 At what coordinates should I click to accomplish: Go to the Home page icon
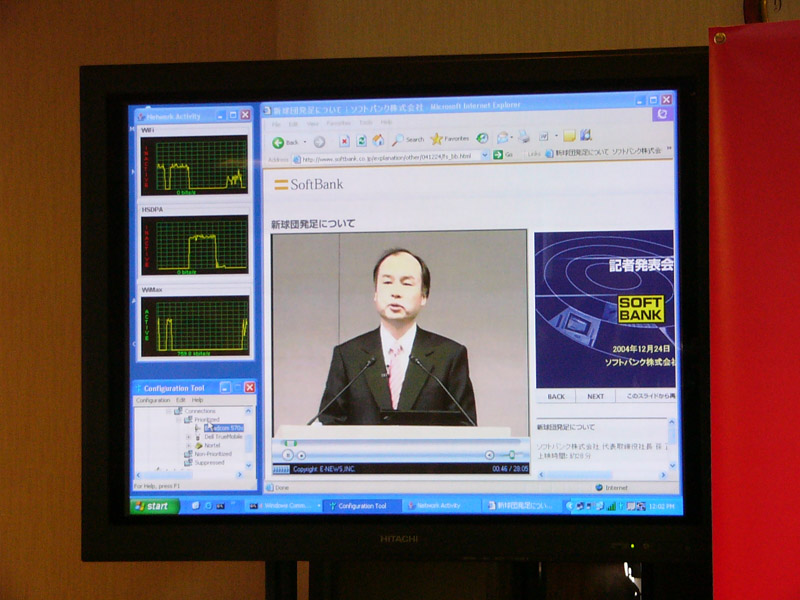pos(378,140)
